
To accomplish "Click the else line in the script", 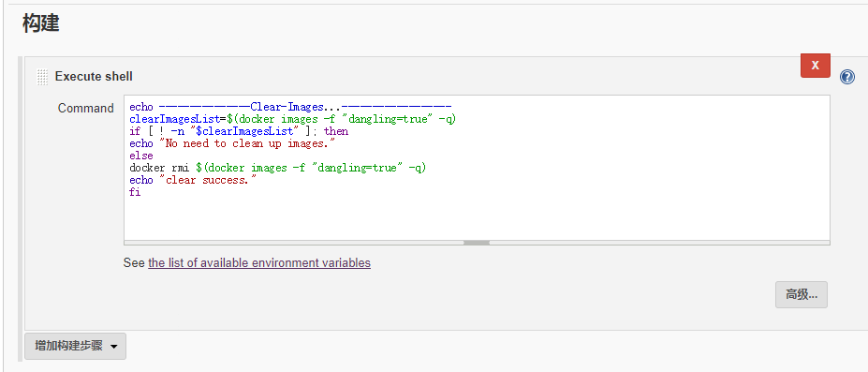I will (x=141, y=156).
